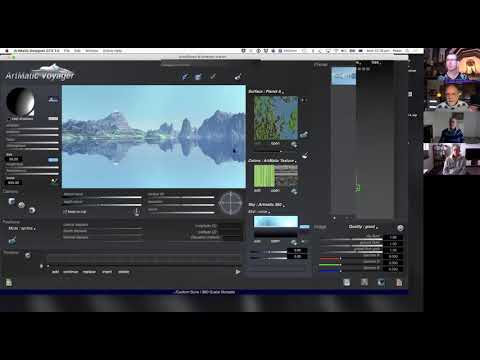Open the Surface Planet A dropdown
Viewport: 480px width, 360px height.
tap(266, 91)
